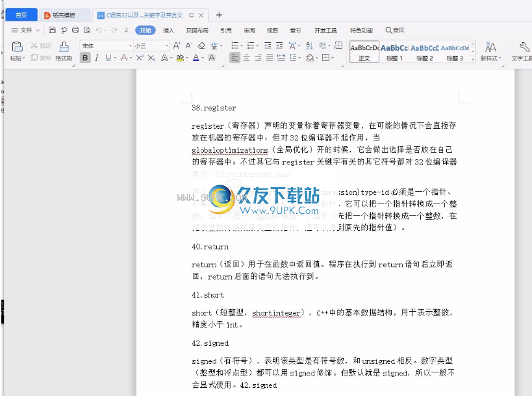Click the Save icon in quick access toolbar
This screenshot has width=532, height=399.
pyautogui.click(x=52, y=30)
